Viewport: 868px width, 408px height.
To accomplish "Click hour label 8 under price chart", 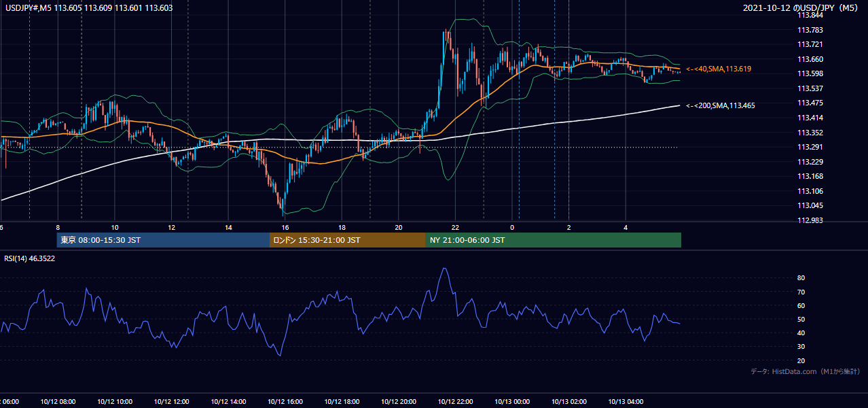I will 58,228.
